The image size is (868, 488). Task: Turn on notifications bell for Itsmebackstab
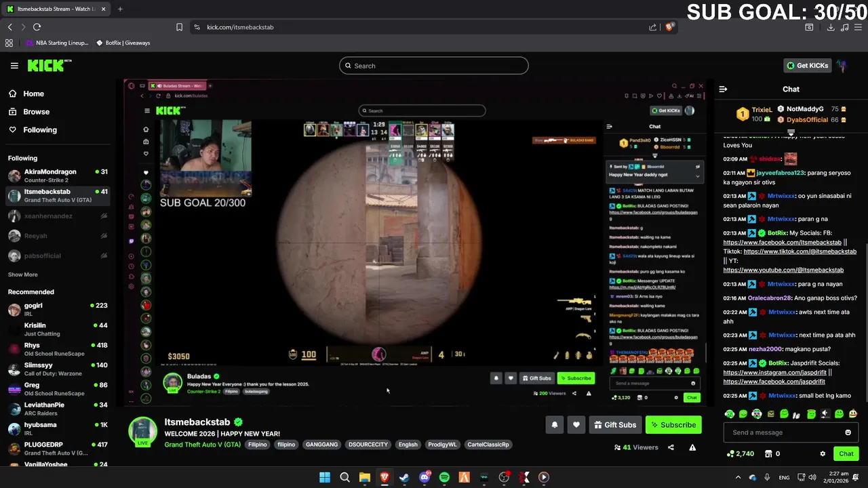tap(554, 425)
